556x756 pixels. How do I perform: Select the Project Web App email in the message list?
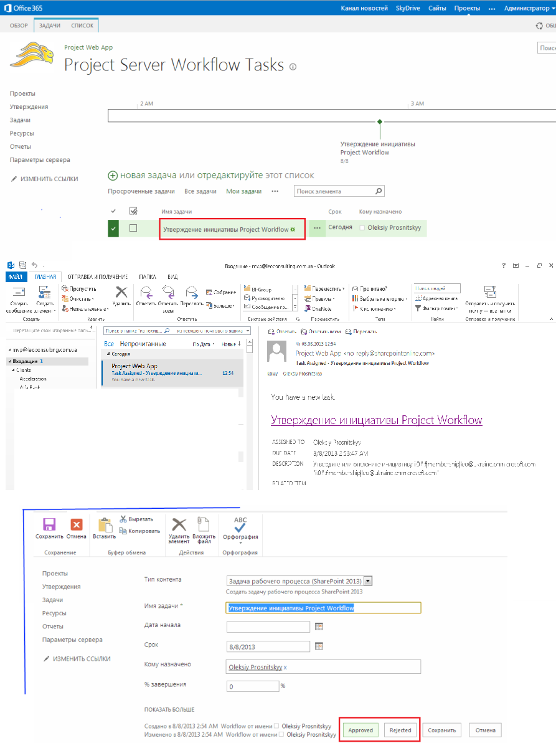(172, 372)
